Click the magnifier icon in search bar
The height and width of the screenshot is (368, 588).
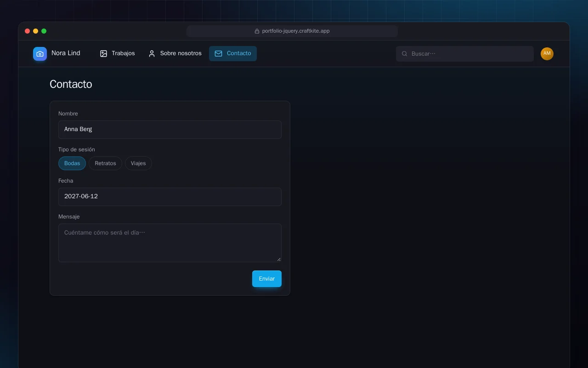405,54
